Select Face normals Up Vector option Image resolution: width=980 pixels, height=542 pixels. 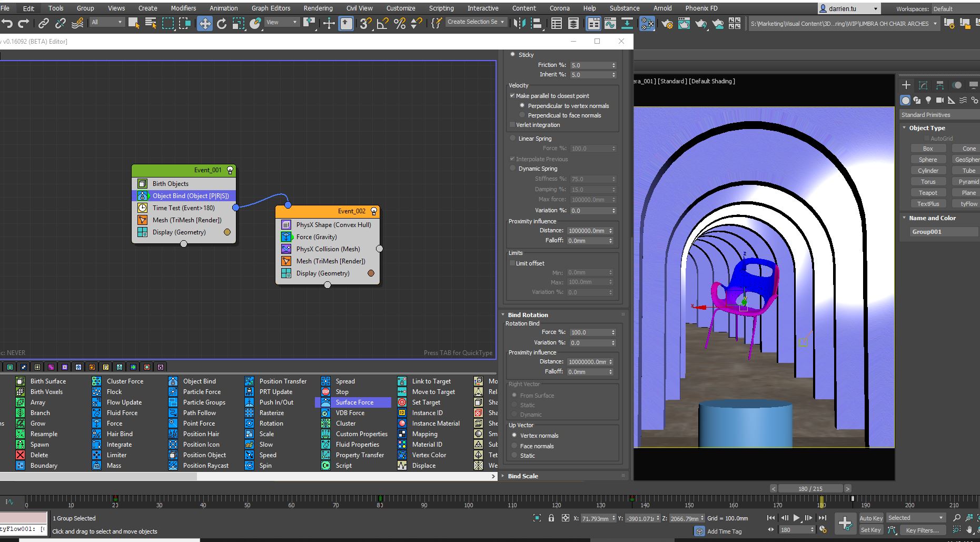click(514, 446)
